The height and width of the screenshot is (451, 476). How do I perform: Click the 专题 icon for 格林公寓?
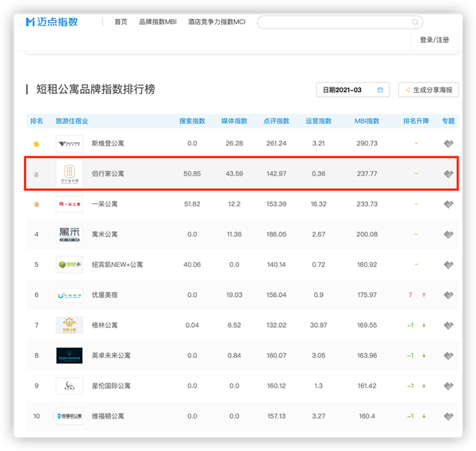point(448,325)
